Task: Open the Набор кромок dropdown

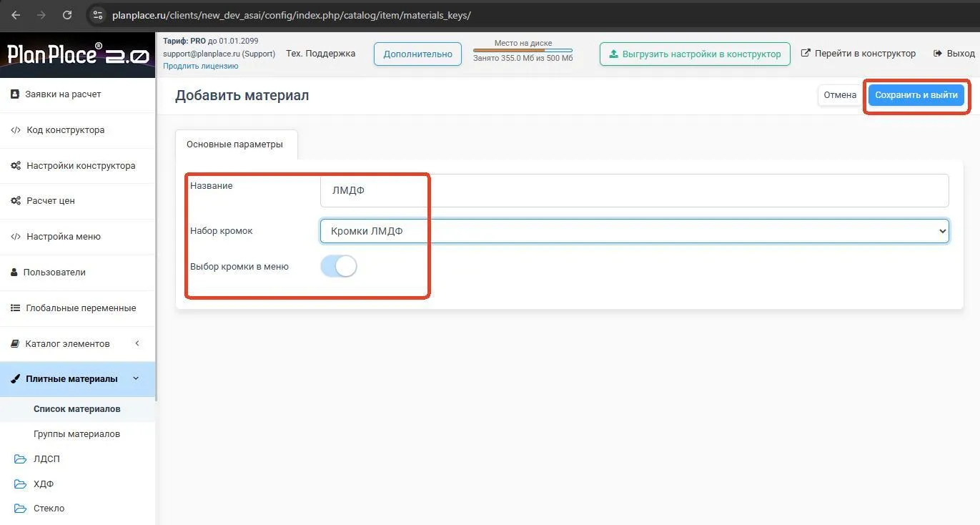Action: tap(635, 231)
